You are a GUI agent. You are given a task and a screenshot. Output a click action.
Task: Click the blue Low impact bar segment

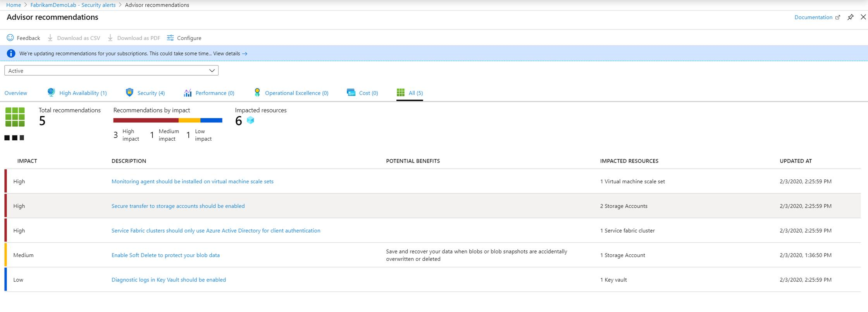coord(211,120)
